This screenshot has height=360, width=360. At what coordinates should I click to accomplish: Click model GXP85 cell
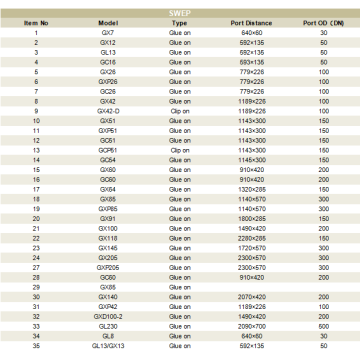pyautogui.click(x=108, y=209)
